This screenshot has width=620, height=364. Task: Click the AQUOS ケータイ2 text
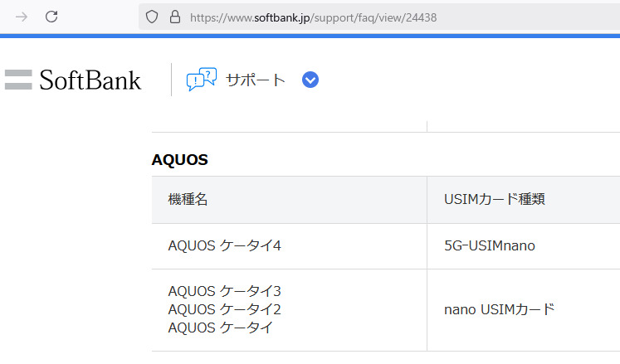click(x=224, y=309)
